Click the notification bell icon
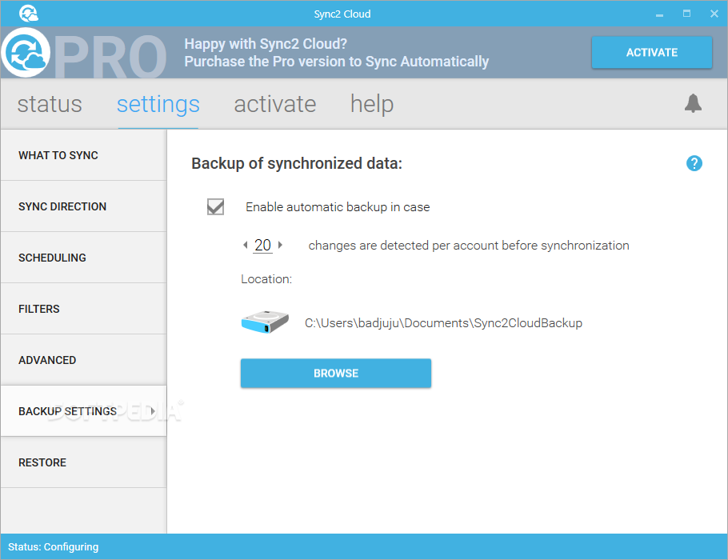This screenshot has height=560, width=728. pos(693,103)
